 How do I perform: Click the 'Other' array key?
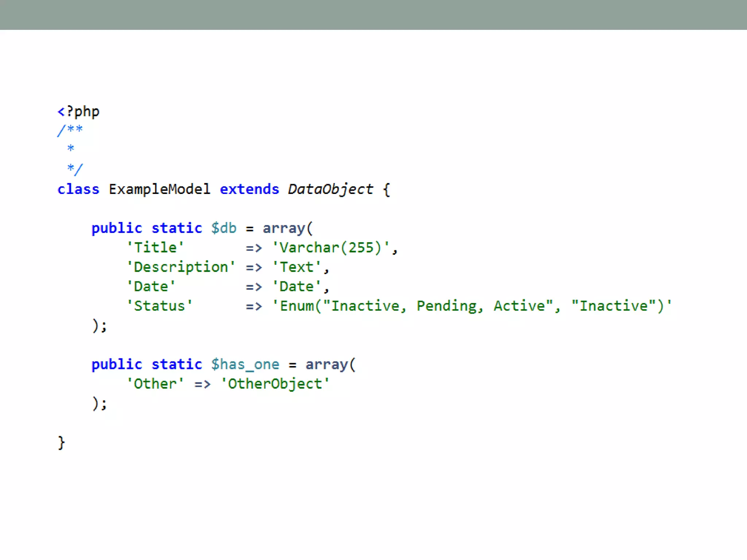pyautogui.click(x=155, y=384)
